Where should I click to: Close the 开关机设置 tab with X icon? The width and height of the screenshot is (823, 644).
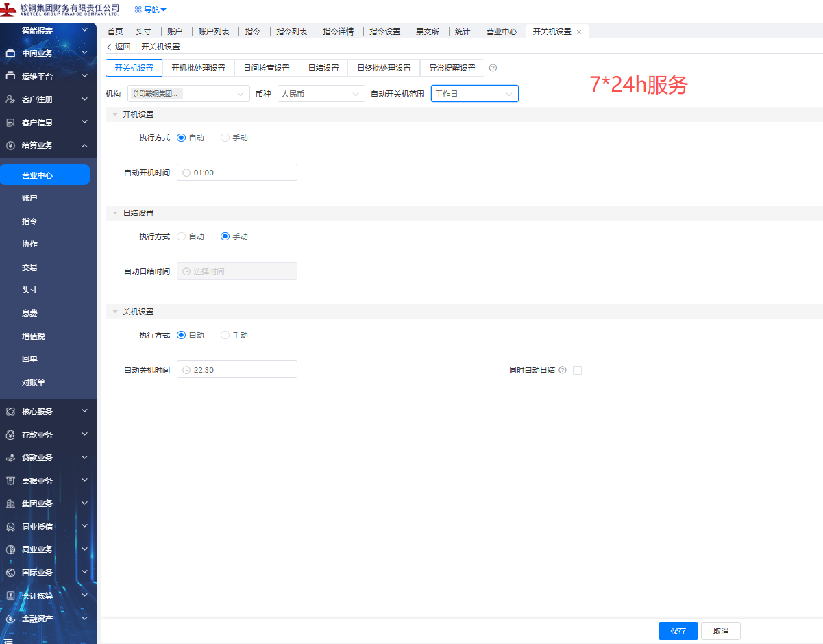pyautogui.click(x=579, y=32)
